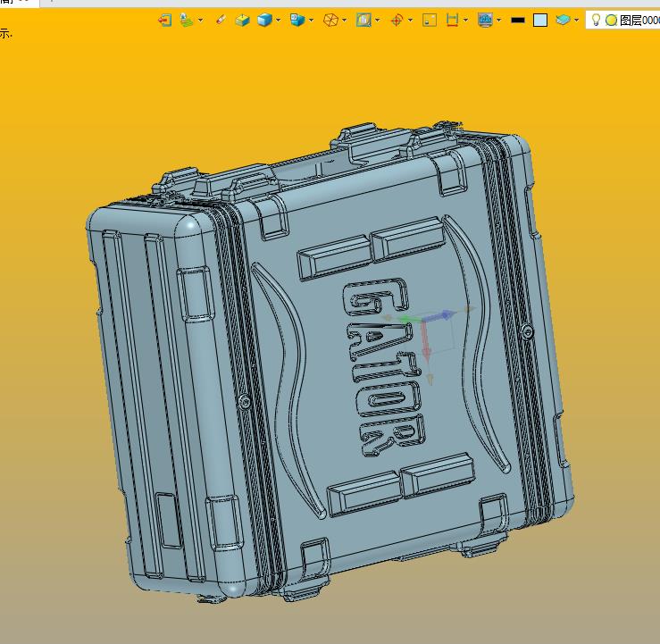This screenshot has width=660, height=644.
Task: Click the exit/return red arrow icon
Action: [x=164, y=20]
